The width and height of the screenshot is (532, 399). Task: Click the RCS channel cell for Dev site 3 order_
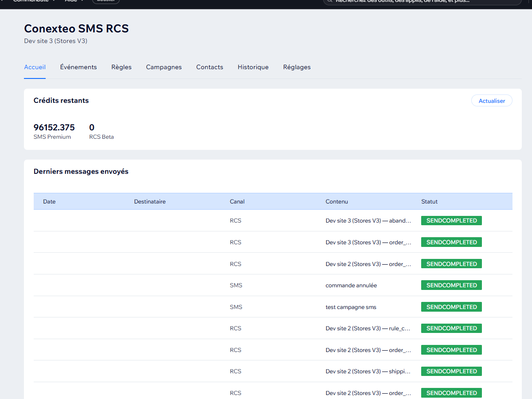pos(235,242)
